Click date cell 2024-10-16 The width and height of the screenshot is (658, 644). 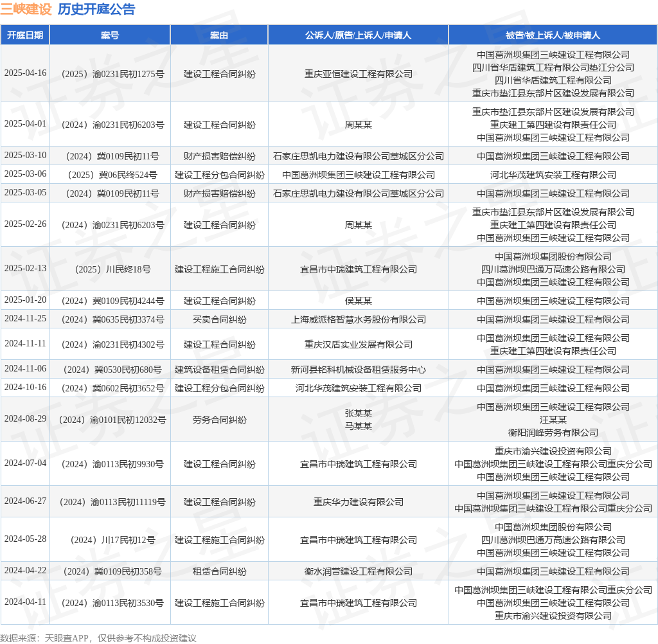click(x=25, y=388)
